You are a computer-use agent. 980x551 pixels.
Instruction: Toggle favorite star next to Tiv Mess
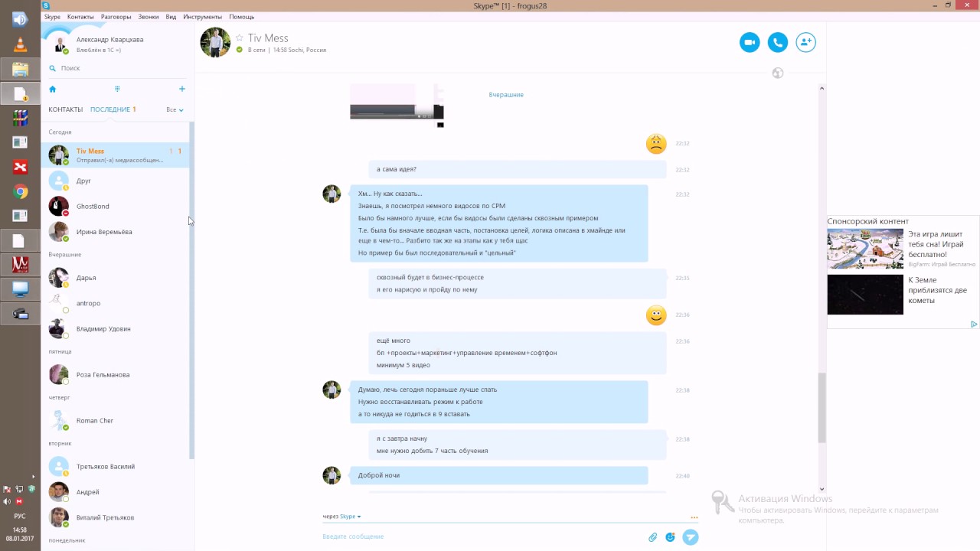pos(239,37)
